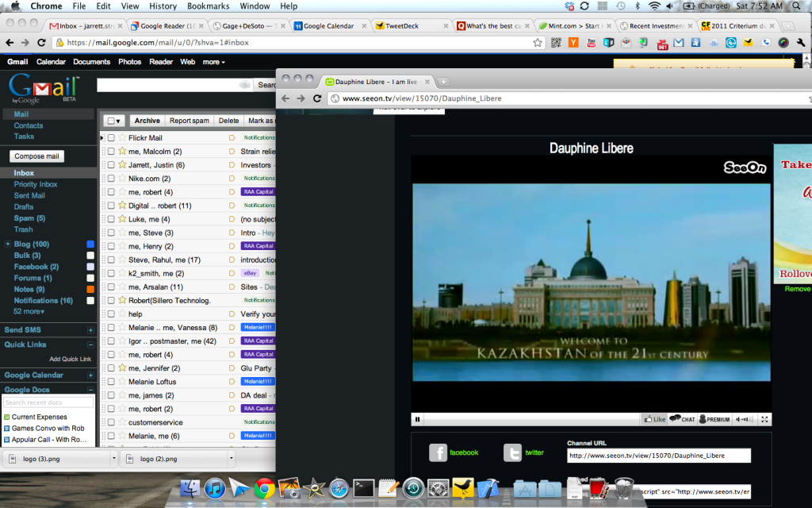812x508 pixels.
Task: Open CHAT in the SeeOn player
Action: pos(683,419)
